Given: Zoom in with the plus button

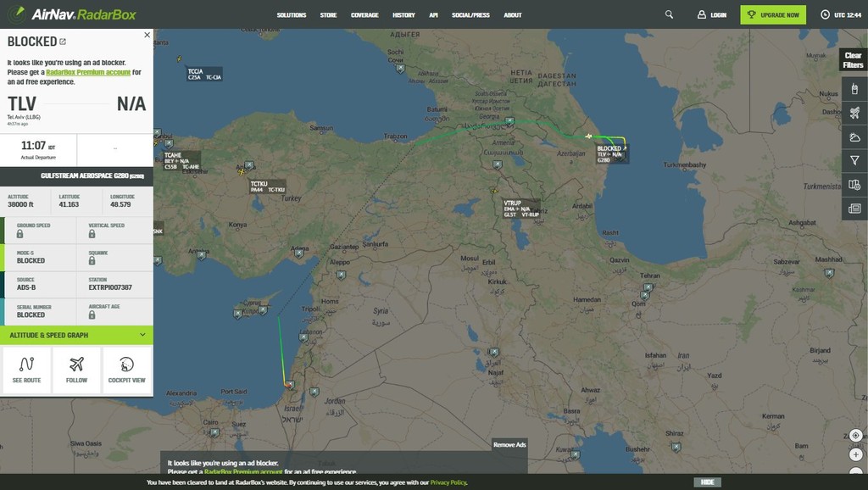Looking at the screenshot, I should [855, 454].
